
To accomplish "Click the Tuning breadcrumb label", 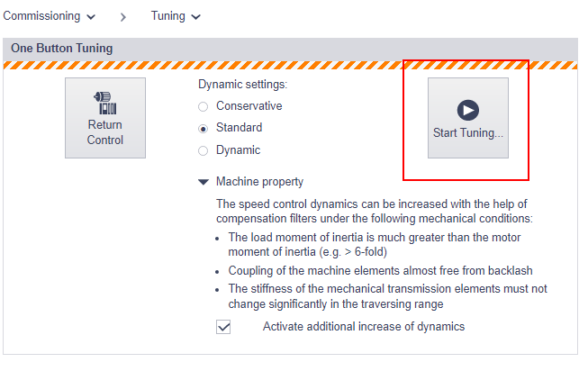I will (168, 16).
